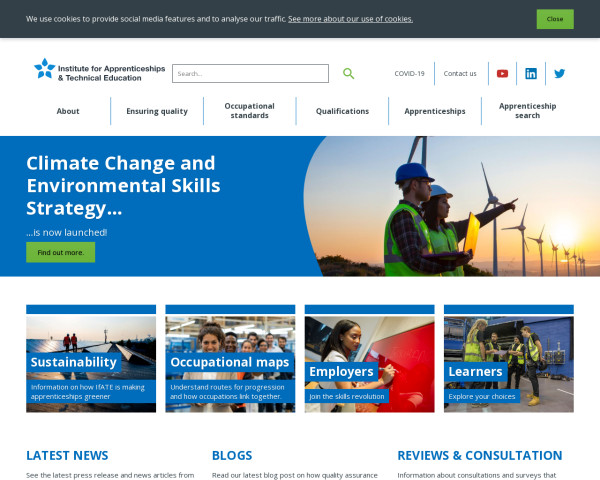Open the LinkedIn page icon

click(x=531, y=73)
